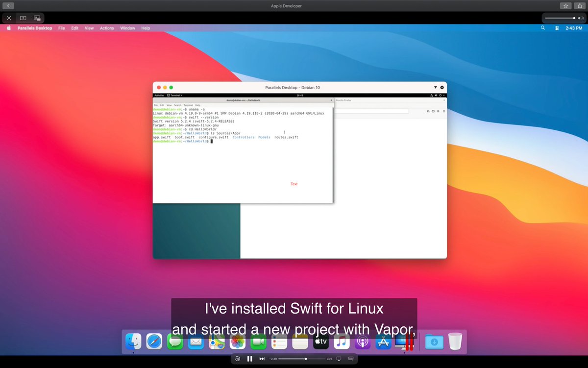Open Terminal window's Terminal menu
The height and width of the screenshot is (368, 588).
tap(188, 105)
